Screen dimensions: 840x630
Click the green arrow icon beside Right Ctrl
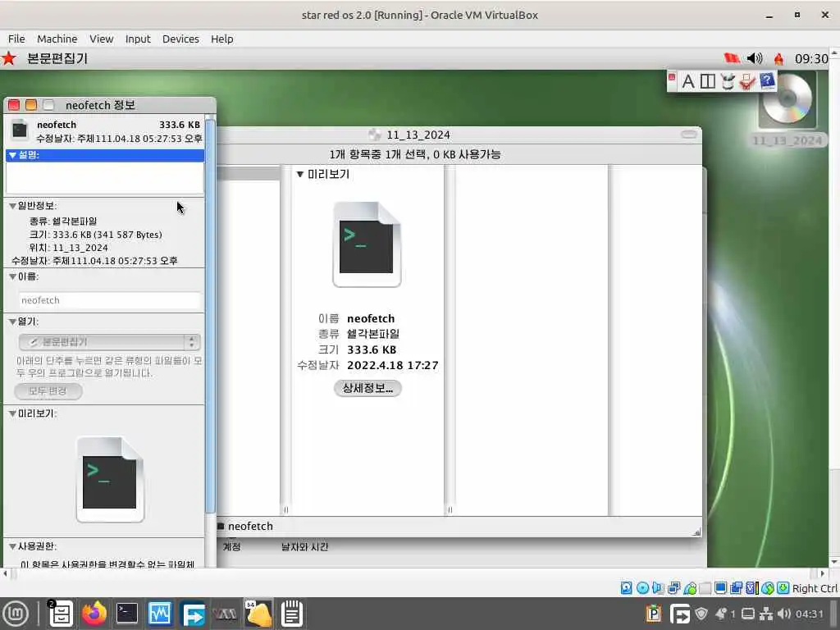[x=783, y=588]
